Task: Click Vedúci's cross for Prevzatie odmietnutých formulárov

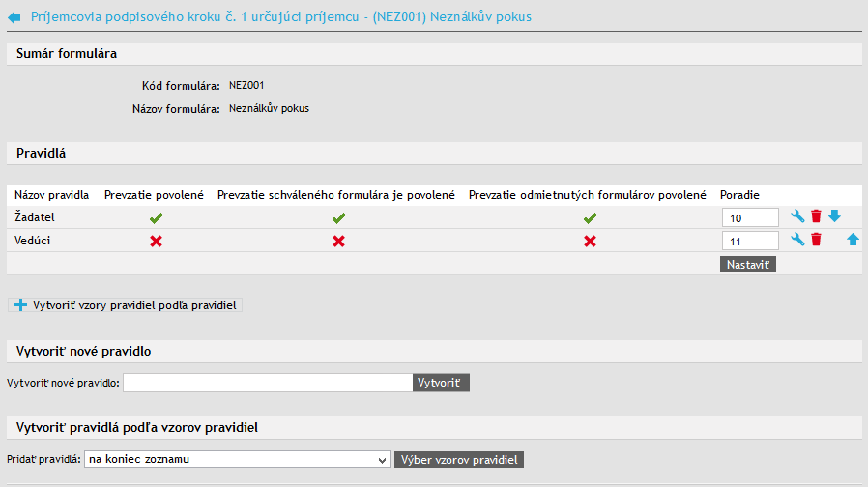Action: (x=590, y=241)
